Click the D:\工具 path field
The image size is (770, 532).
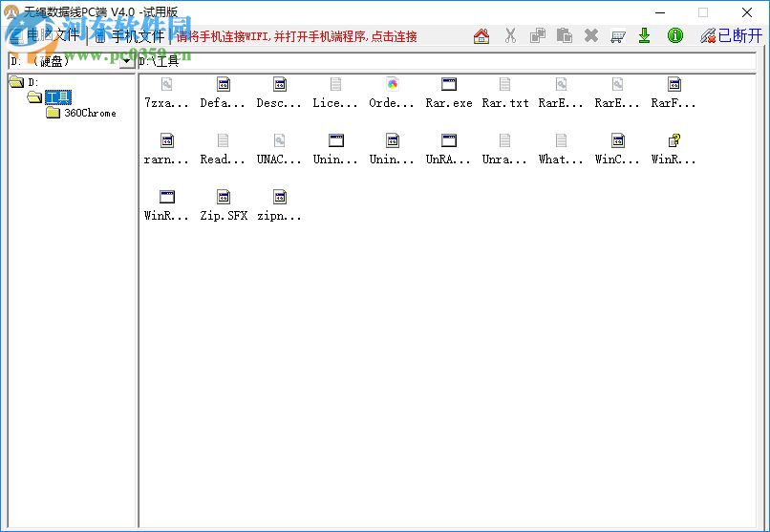coord(447,61)
